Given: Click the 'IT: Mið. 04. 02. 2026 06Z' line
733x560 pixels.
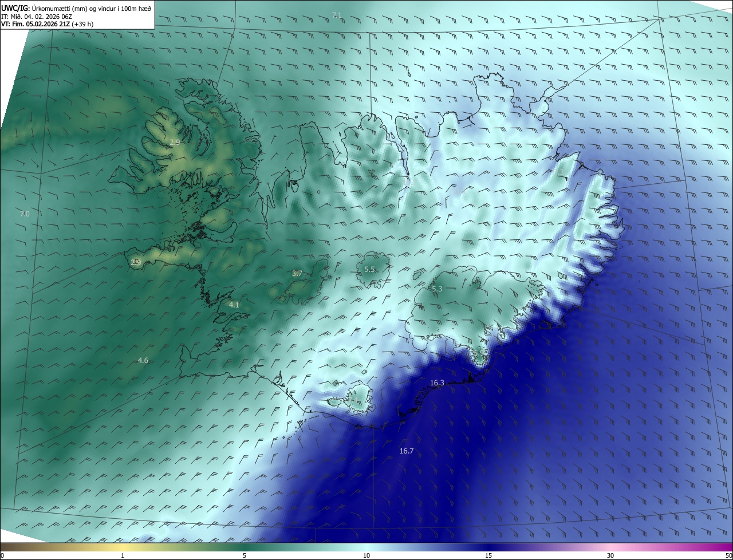Looking at the screenshot, I should [36, 17].
